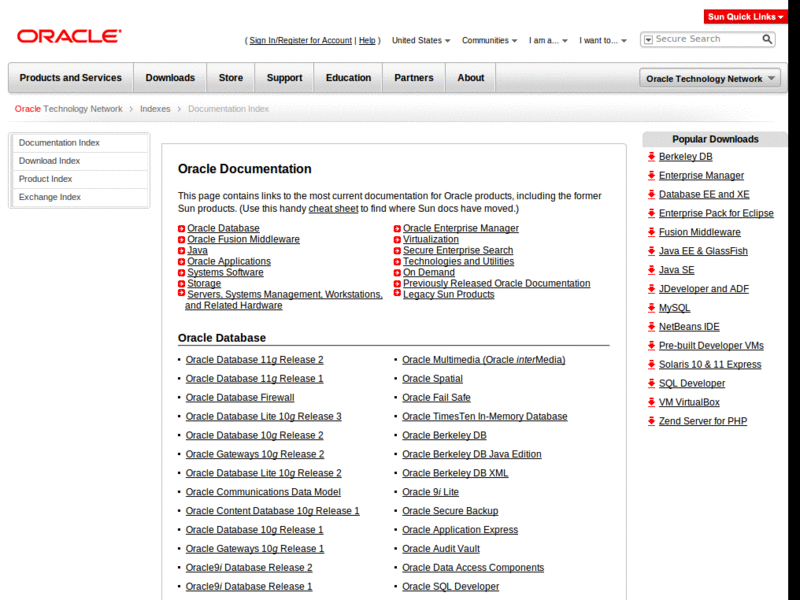Open the United States country dropdown
The height and width of the screenshot is (600, 800).
click(x=421, y=40)
